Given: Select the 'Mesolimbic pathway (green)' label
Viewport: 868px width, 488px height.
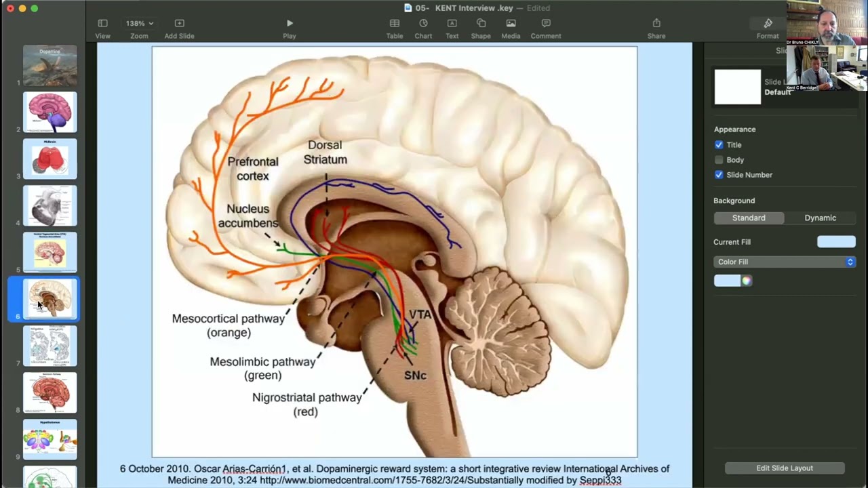Looking at the screenshot, I should pos(262,368).
